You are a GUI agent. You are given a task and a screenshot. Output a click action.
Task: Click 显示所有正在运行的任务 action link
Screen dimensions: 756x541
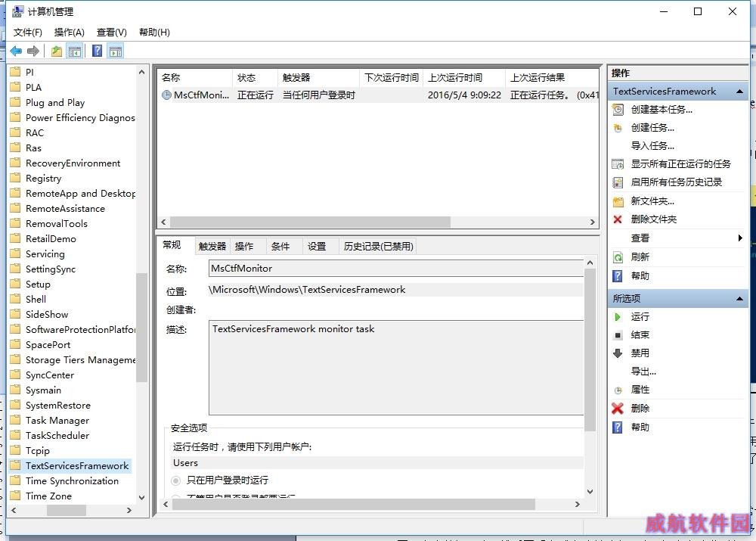(x=681, y=164)
